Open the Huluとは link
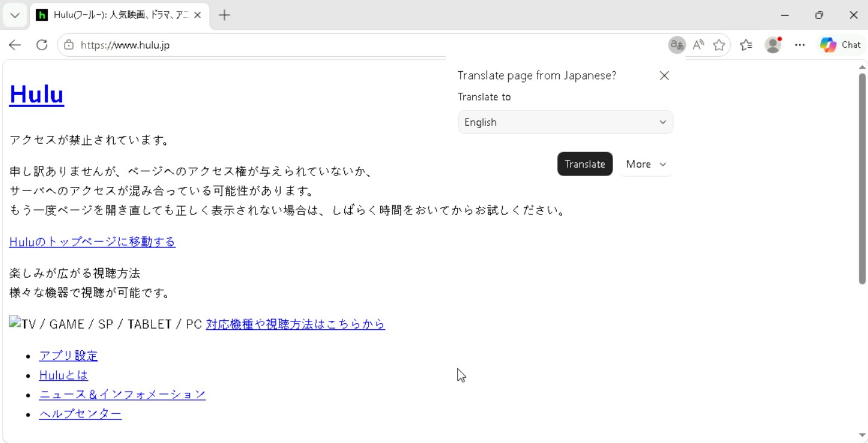 point(63,375)
